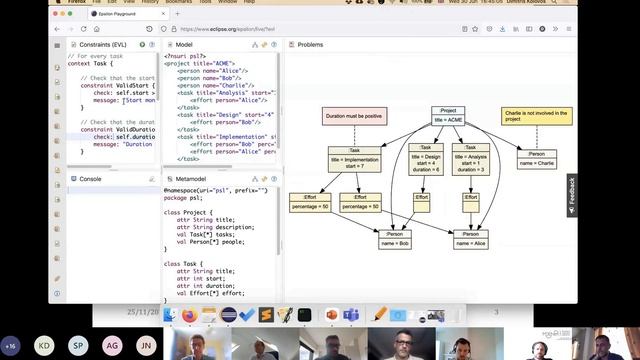640x360 pixels.
Task: Click the site security padlock icon
Action: pos(174,29)
